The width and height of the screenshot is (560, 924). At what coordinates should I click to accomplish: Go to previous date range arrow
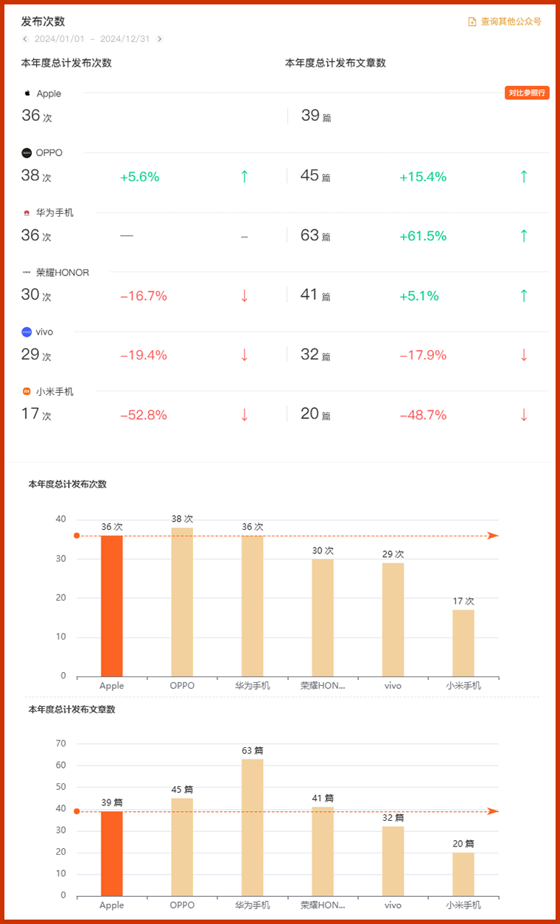tap(25, 39)
